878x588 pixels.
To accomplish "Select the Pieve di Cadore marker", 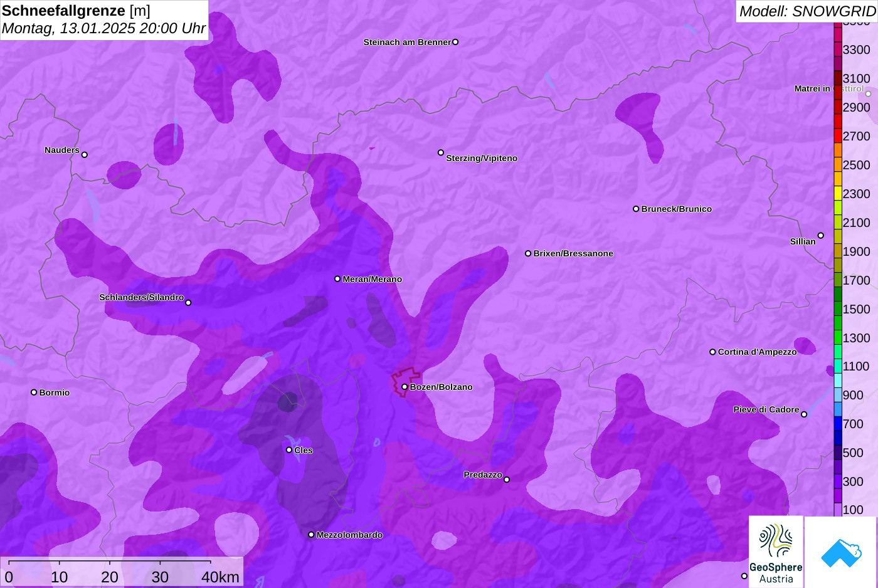I will point(804,414).
